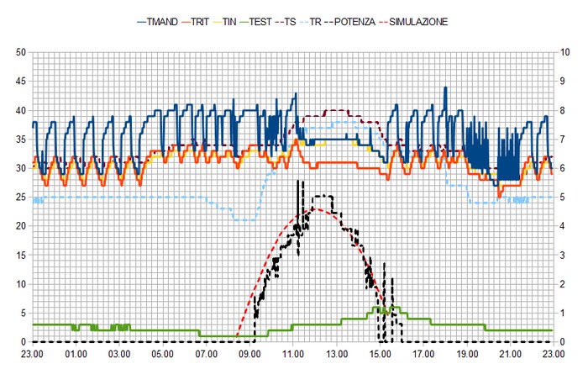Click the 09.00 time axis label
The image size is (588, 369).
click(x=249, y=356)
